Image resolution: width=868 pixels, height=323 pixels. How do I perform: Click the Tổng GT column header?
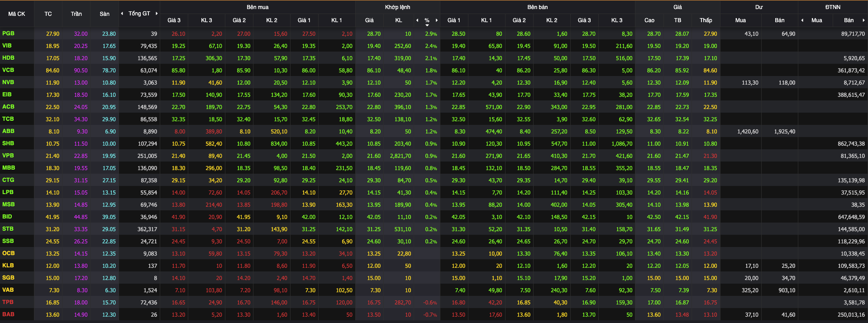(x=139, y=14)
